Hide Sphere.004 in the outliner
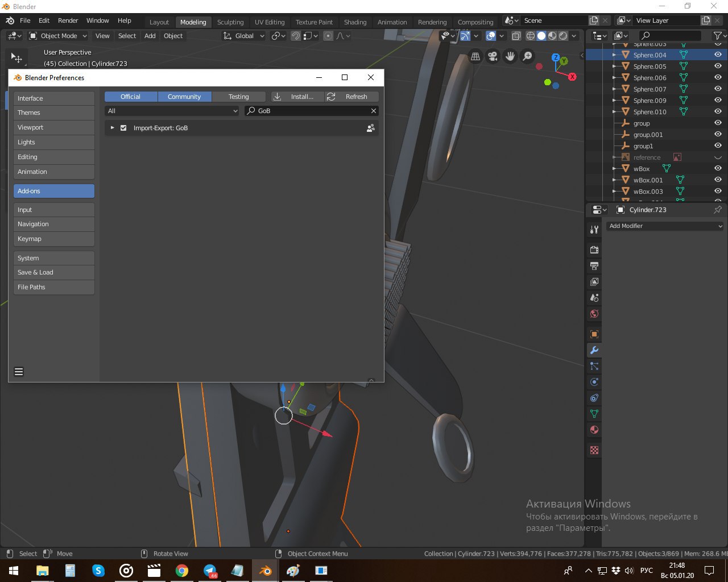Image resolution: width=728 pixels, height=582 pixels. (718, 55)
